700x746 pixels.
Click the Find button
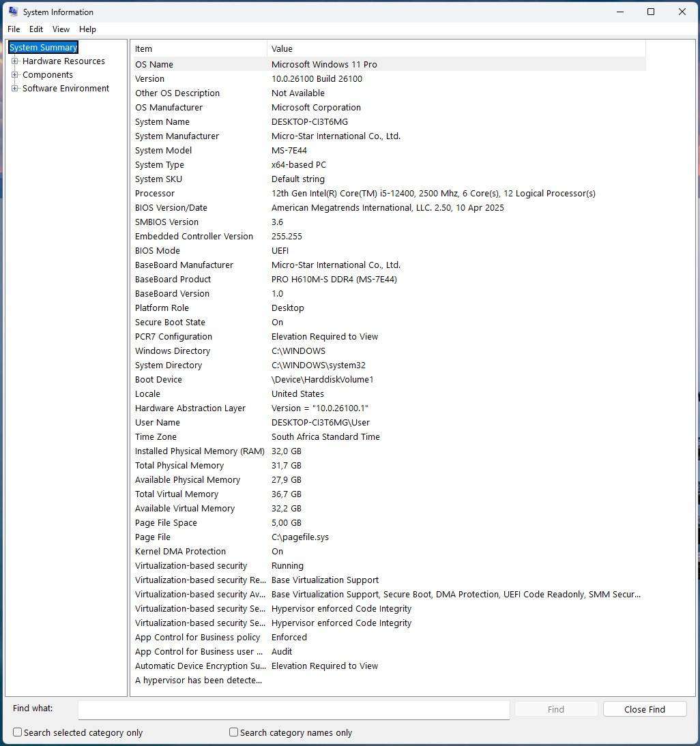coord(555,709)
